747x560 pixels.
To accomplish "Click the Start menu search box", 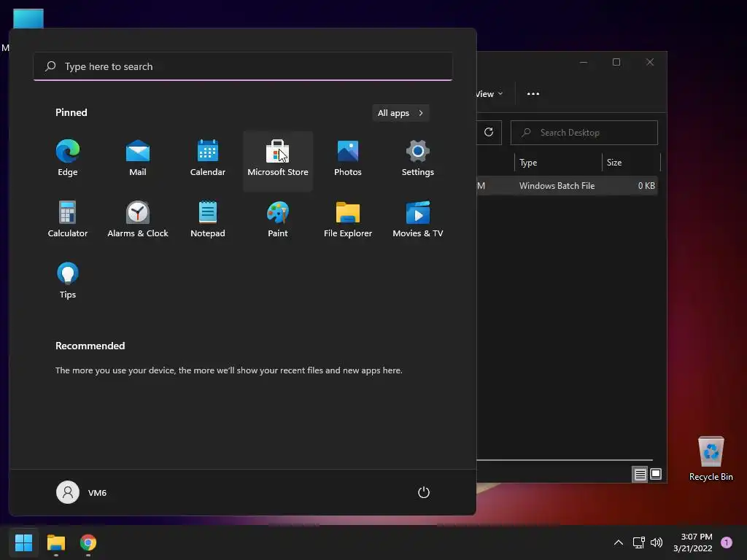I will point(243,66).
